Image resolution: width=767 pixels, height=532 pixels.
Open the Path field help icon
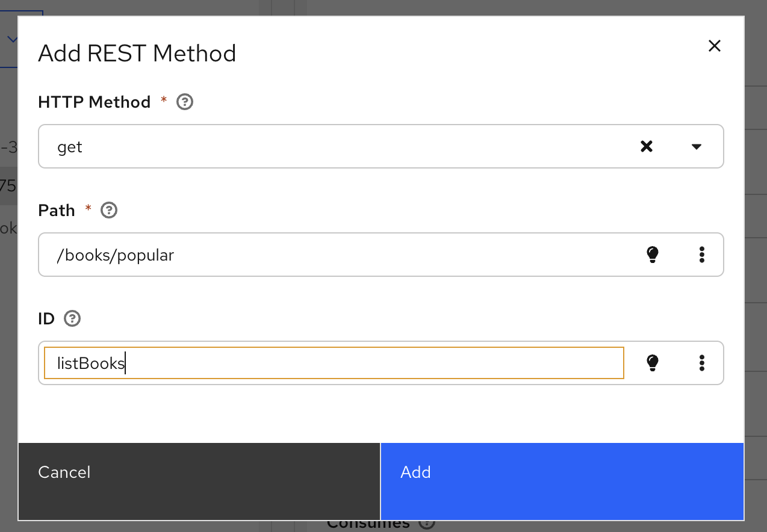tap(108, 210)
